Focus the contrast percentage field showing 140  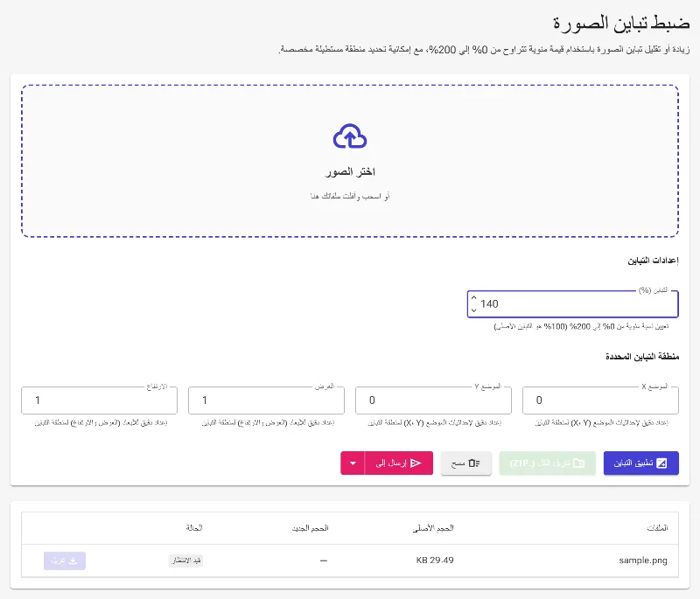tap(573, 304)
